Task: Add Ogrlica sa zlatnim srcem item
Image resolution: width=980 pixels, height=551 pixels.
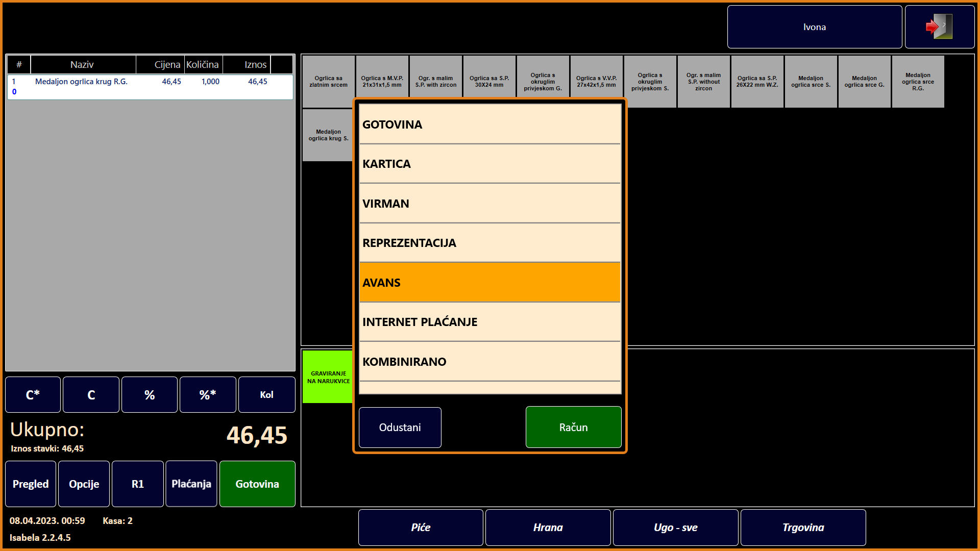Action: point(328,82)
